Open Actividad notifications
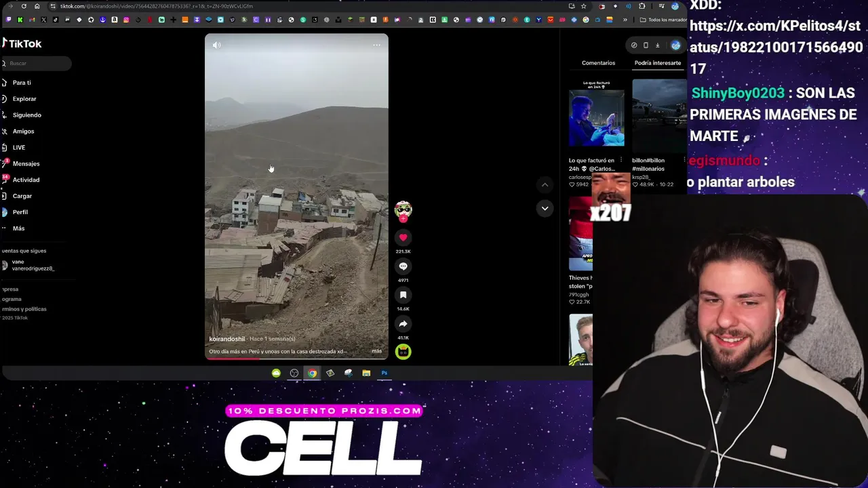 pyautogui.click(x=26, y=180)
